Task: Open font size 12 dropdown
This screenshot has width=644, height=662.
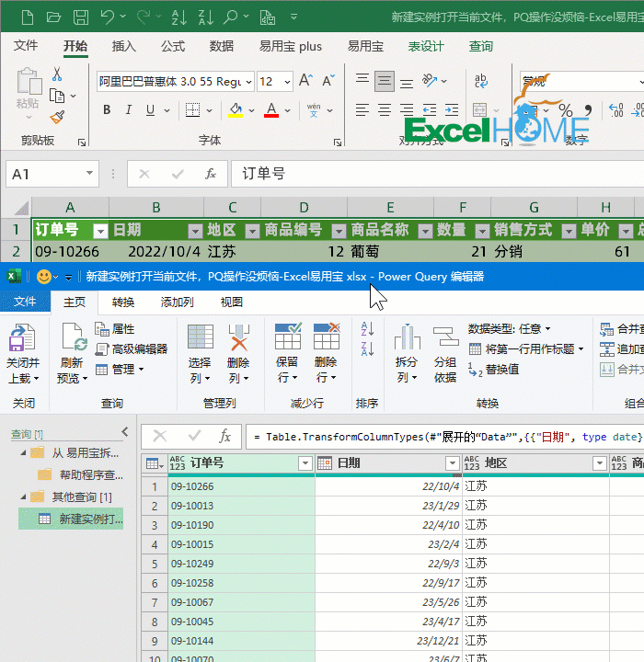Action: tap(287, 82)
